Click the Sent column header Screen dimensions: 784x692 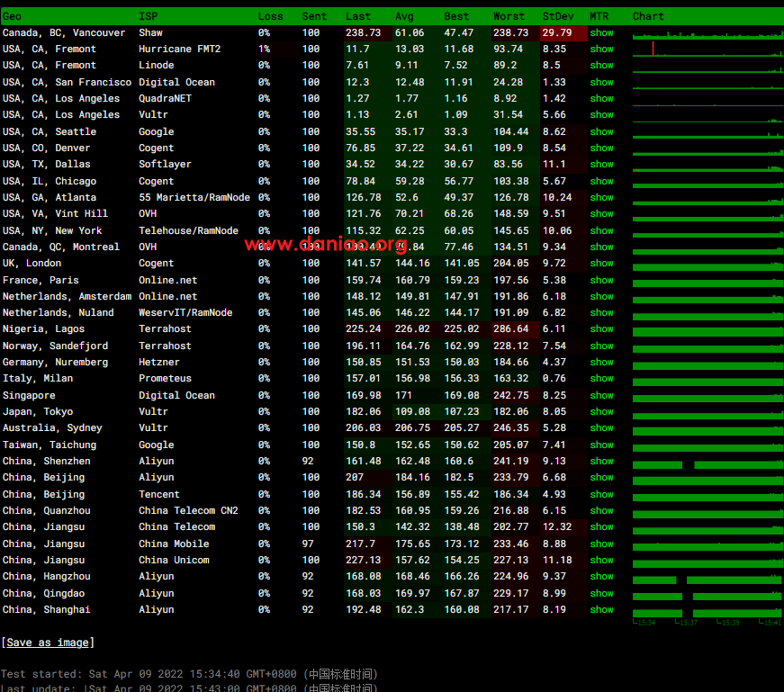314,16
